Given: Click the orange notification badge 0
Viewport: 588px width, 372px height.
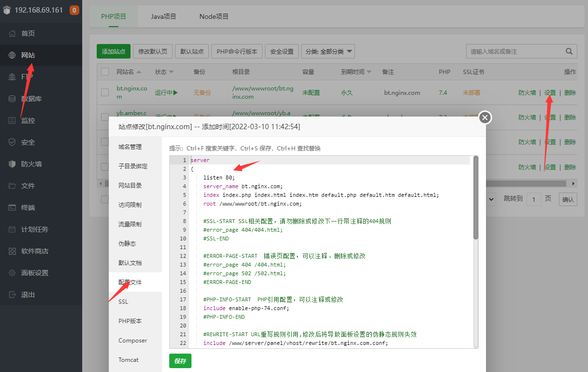Looking at the screenshot, I should 74,10.
